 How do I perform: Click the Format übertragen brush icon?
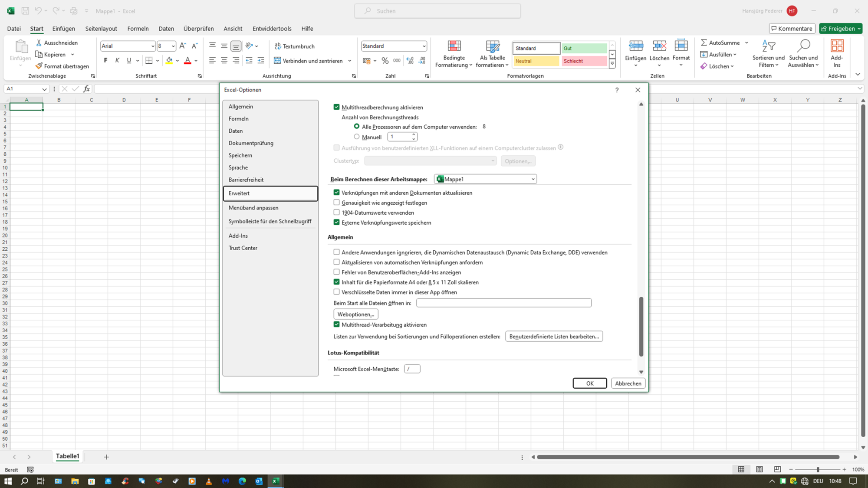(x=39, y=66)
